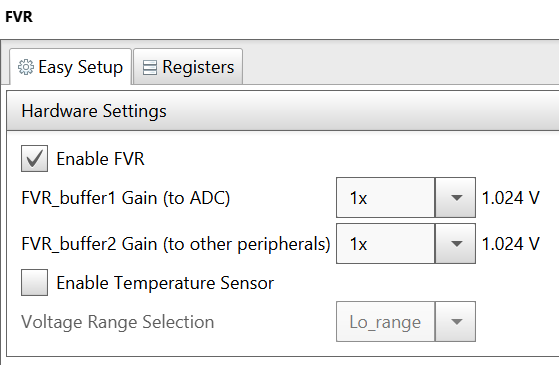Click the Enable Temperature Sensor label
Viewport: 559px width, 365px height.
pos(165,283)
